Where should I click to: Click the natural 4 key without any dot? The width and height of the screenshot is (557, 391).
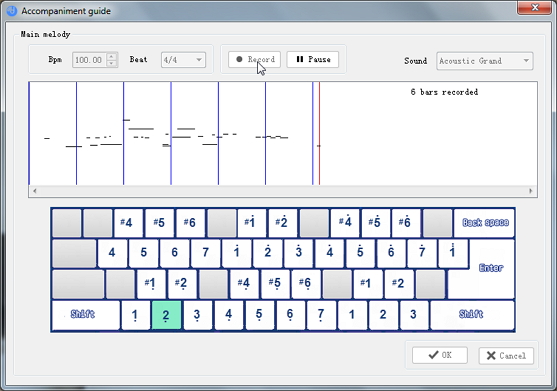tap(112, 254)
